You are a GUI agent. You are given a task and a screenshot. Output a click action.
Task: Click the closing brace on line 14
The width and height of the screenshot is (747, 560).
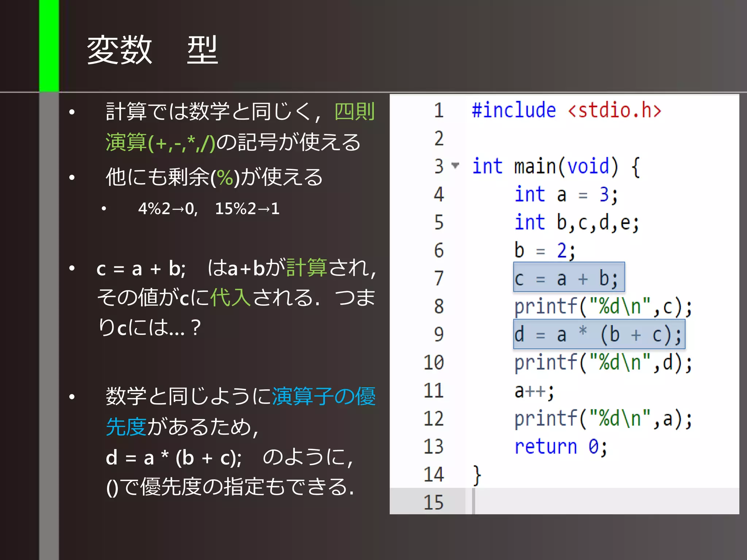click(x=477, y=475)
